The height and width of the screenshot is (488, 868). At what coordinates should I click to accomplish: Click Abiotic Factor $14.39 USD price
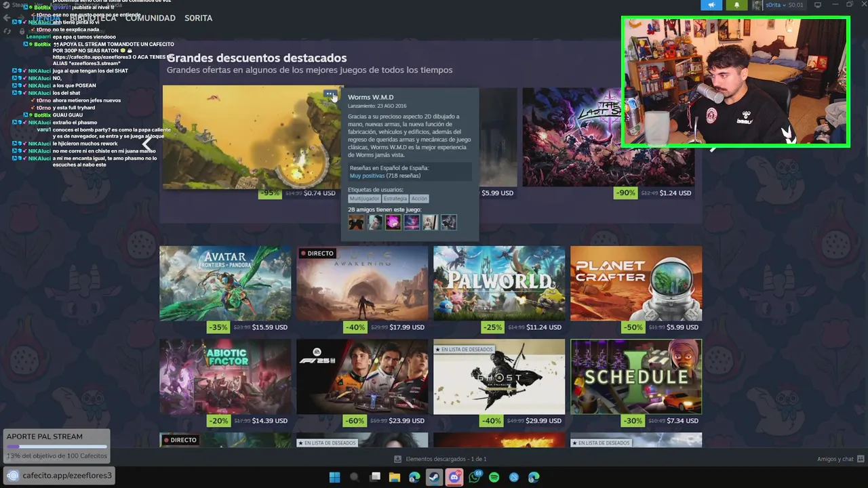click(270, 421)
